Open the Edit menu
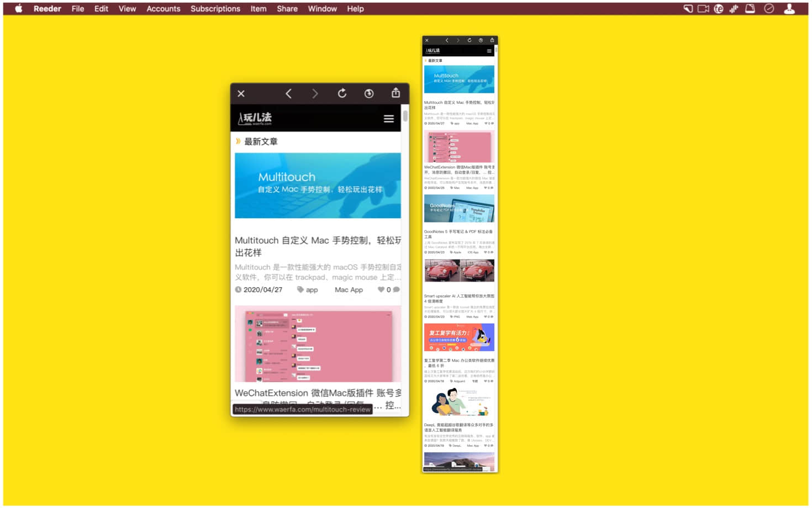This screenshot has width=812, height=508. pyautogui.click(x=101, y=9)
